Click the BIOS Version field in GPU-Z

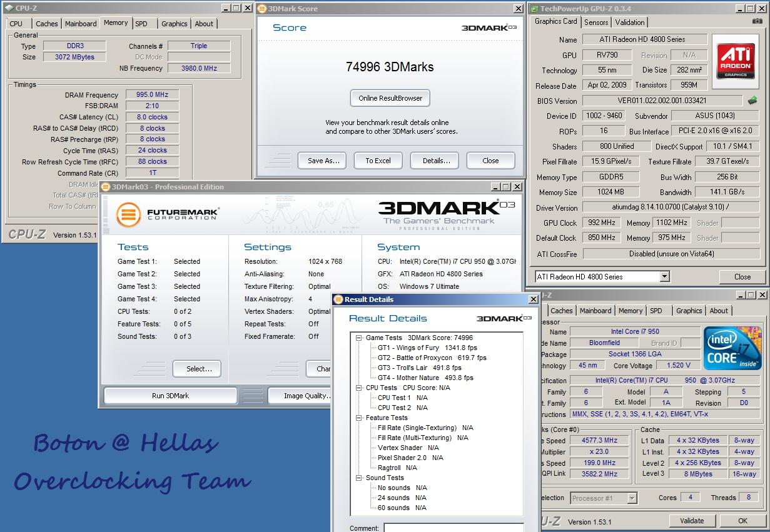click(x=663, y=101)
